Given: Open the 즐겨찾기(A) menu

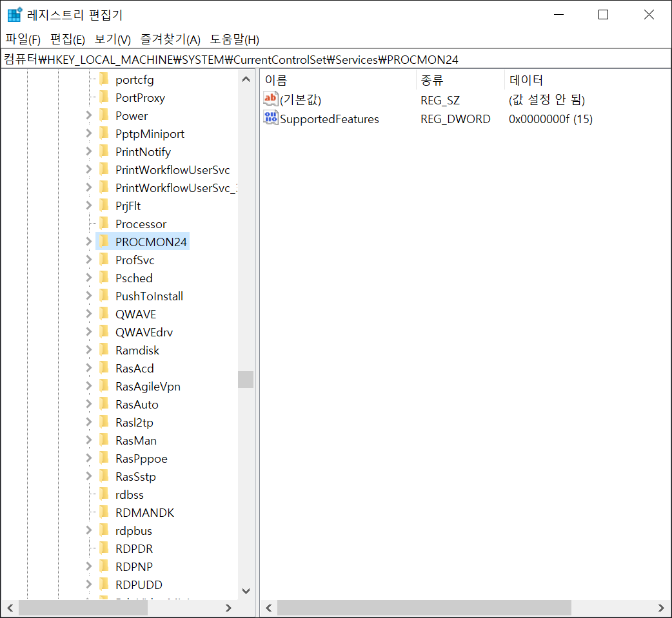Looking at the screenshot, I should pos(170,39).
